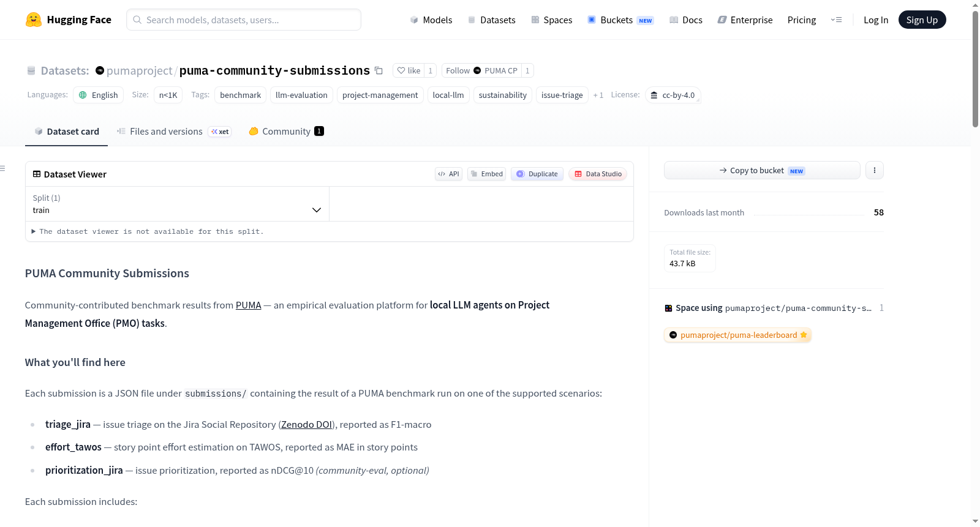This screenshot has width=980, height=527.
Task: Duplicate the dataset
Action: point(537,174)
